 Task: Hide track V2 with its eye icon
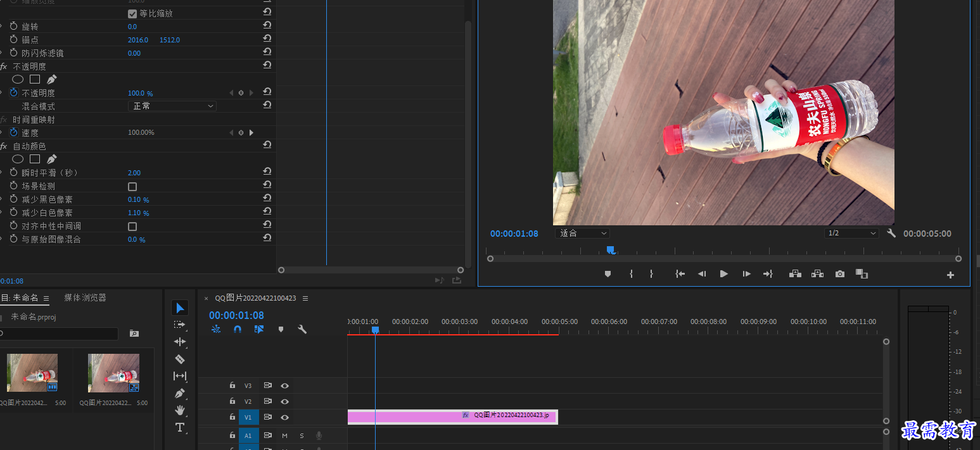point(285,401)
